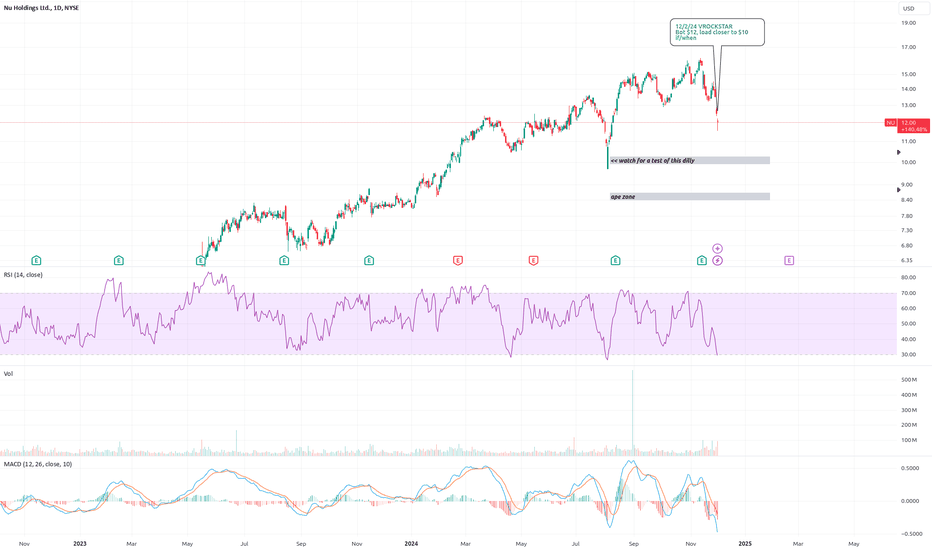This screenshot has width=932, height=550.
Task: Select the 'ape zone' gray rectangle
Action: tap(690, 197)
